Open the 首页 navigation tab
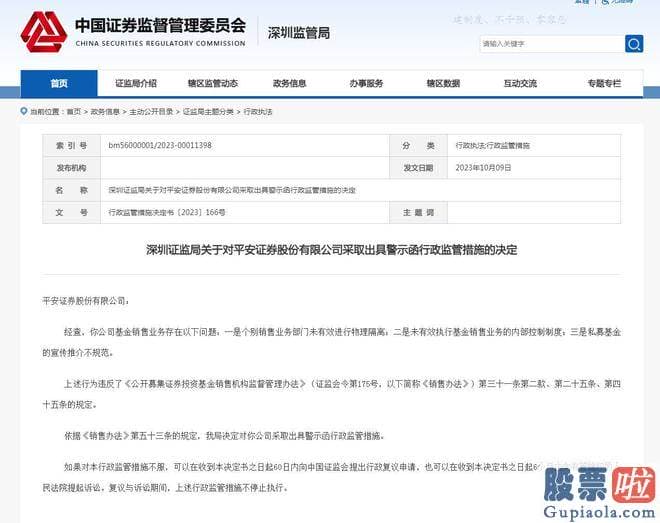Viewport: 660px width, 523px height. point(59,83)
